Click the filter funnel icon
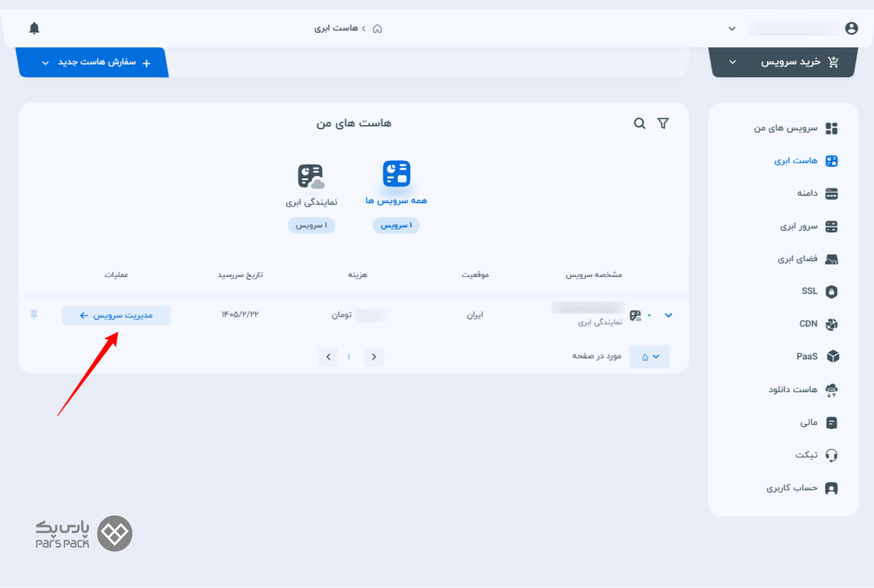This screenshot has width=874, height=588. click(x=663, y=123)
